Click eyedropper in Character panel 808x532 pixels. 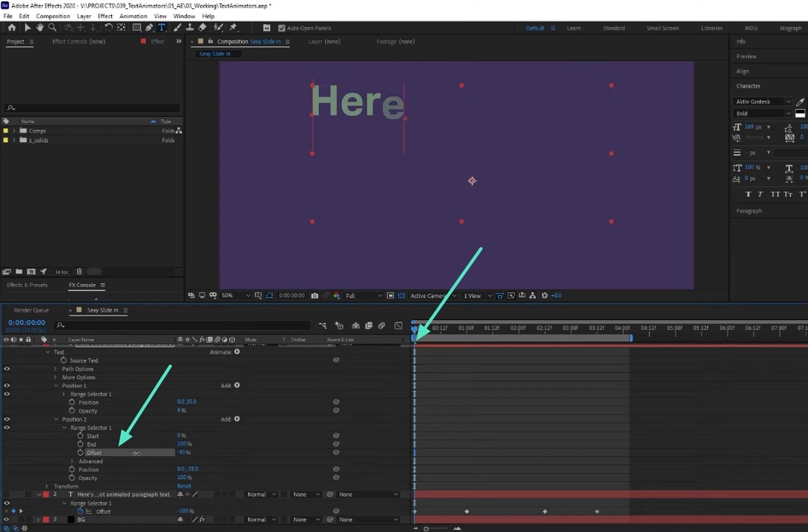coord(801,102)
